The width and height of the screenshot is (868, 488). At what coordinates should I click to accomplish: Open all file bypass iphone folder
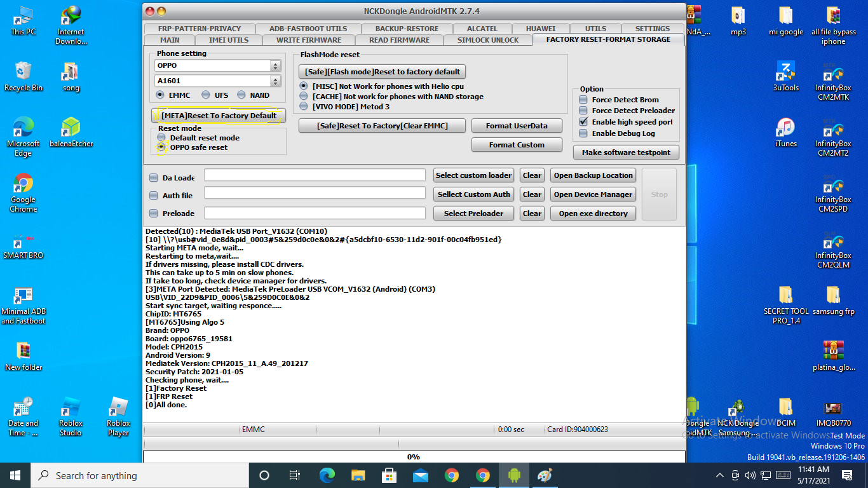833,25
